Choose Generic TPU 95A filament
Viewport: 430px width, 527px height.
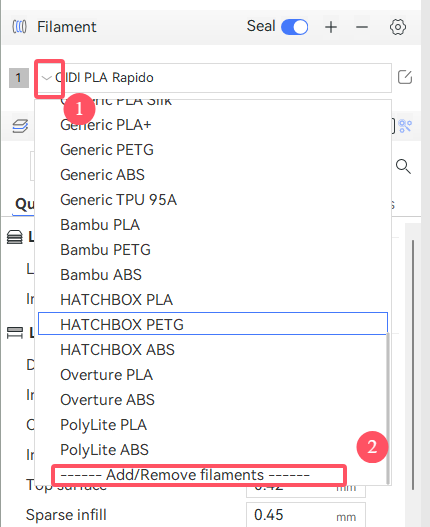[x=118, y=200]
